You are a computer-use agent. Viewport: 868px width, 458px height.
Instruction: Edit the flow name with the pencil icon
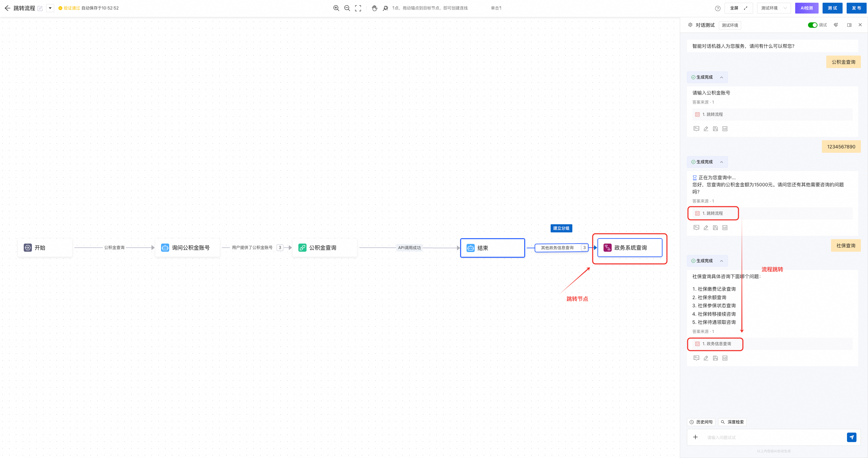coord(40,8)
